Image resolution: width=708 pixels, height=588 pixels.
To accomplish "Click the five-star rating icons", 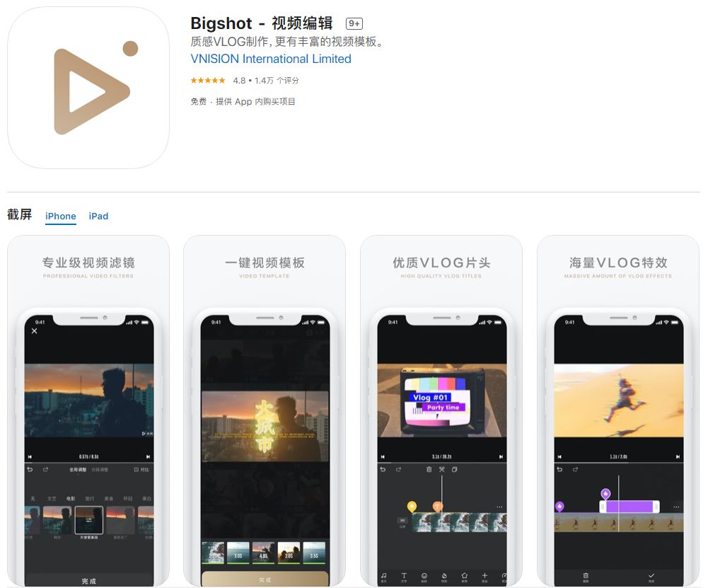I will 208,81.
